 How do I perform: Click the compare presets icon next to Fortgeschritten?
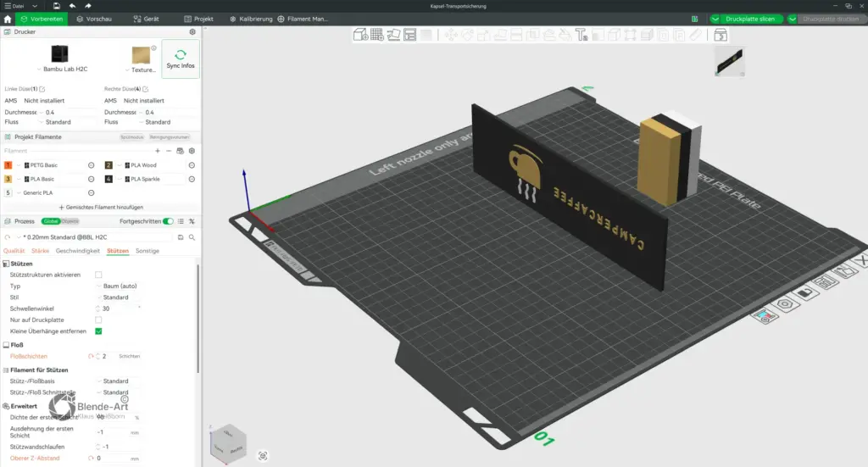coord(192,220)
